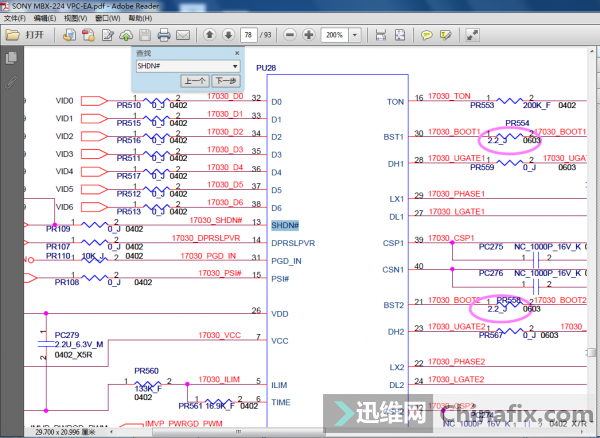Click the PR560 resistor label
Viewport: 600px width, 438px height.
tap(146, 371)
